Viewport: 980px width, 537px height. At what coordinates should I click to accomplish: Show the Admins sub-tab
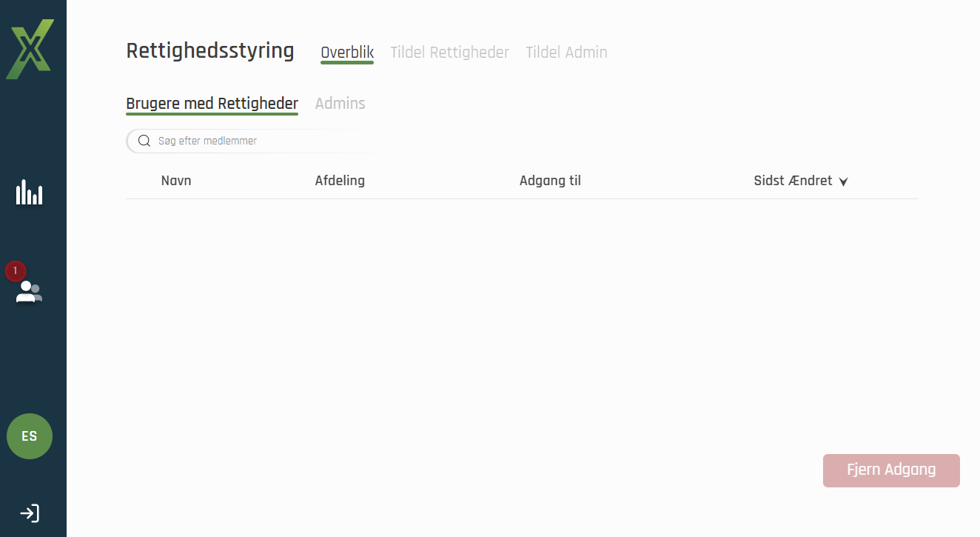coord(340,104)
